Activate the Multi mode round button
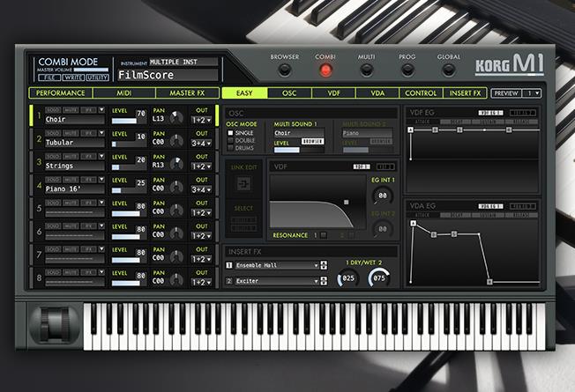575x392 pixels. click(366, 70)
